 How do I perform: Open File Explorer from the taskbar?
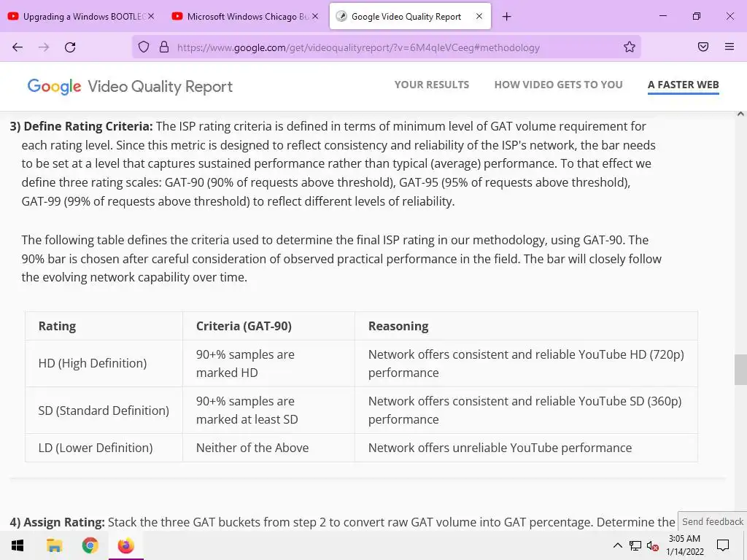[54, 545]
